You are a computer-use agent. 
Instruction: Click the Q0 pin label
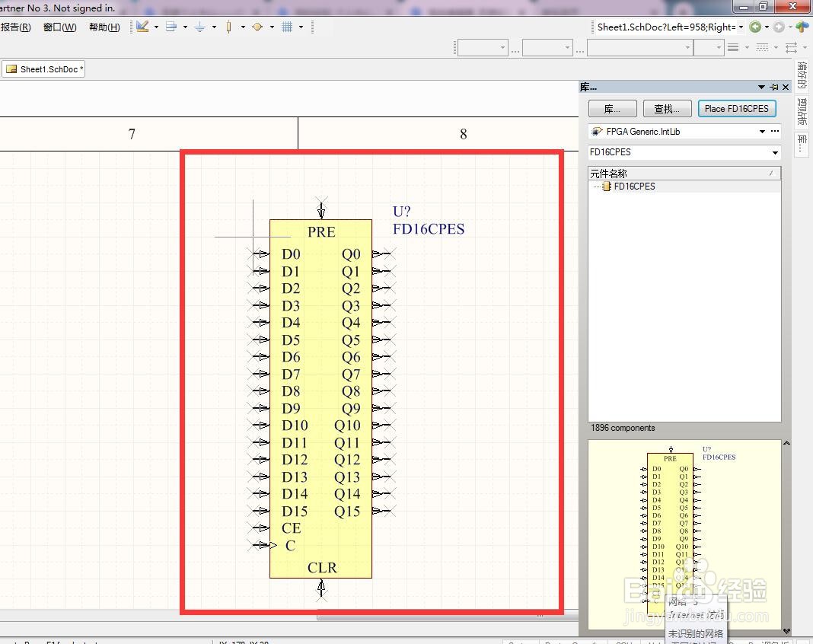pos(351,254)
